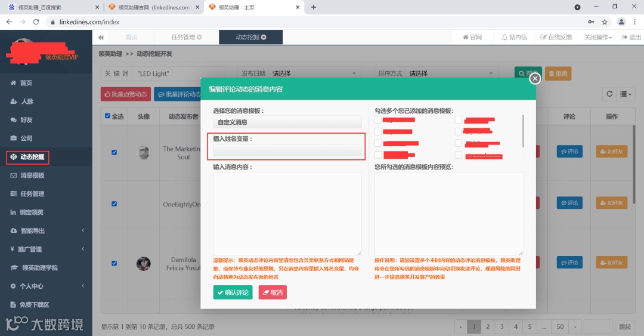Uncheck The Marketing Soul row checkbox
The height and width of the screenshot is (336, 644).
pyautogui.click(x=114, y=152)
